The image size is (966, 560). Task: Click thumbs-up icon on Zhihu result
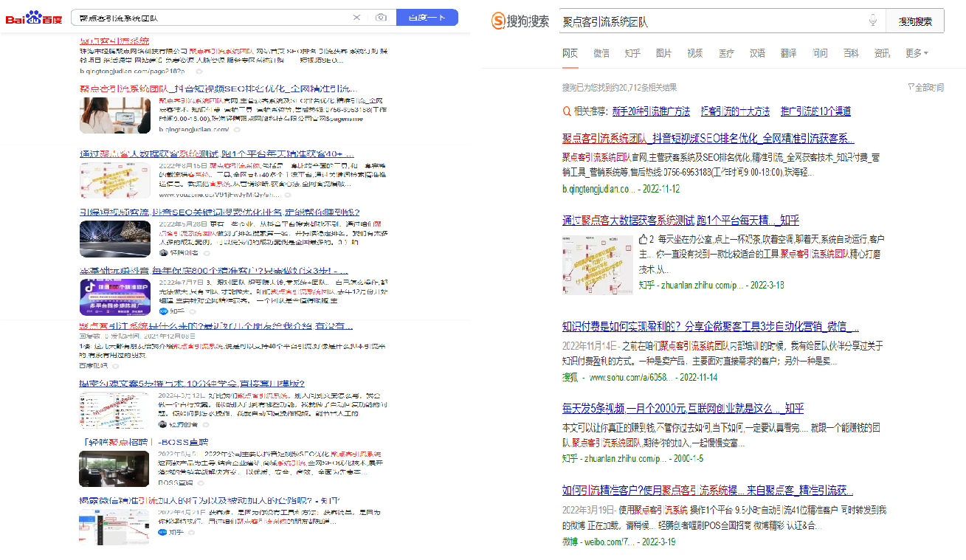coord(643,240)
